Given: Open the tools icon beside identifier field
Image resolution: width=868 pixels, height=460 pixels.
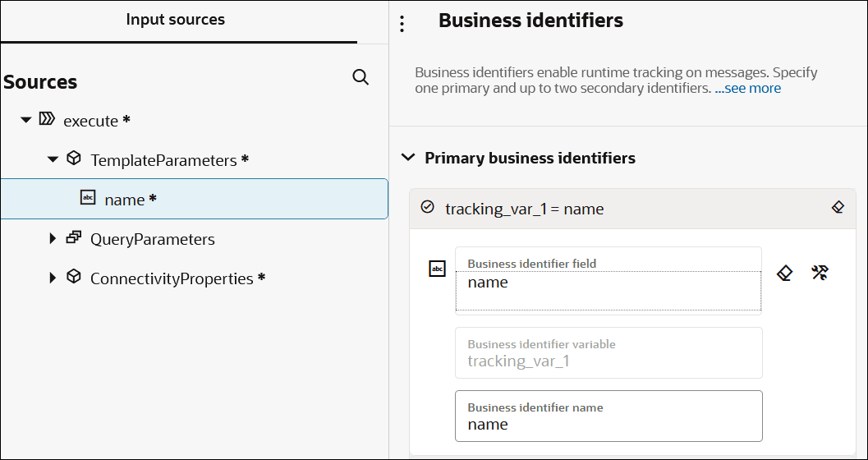Looking at the screenshot, I should coord(820,273).
